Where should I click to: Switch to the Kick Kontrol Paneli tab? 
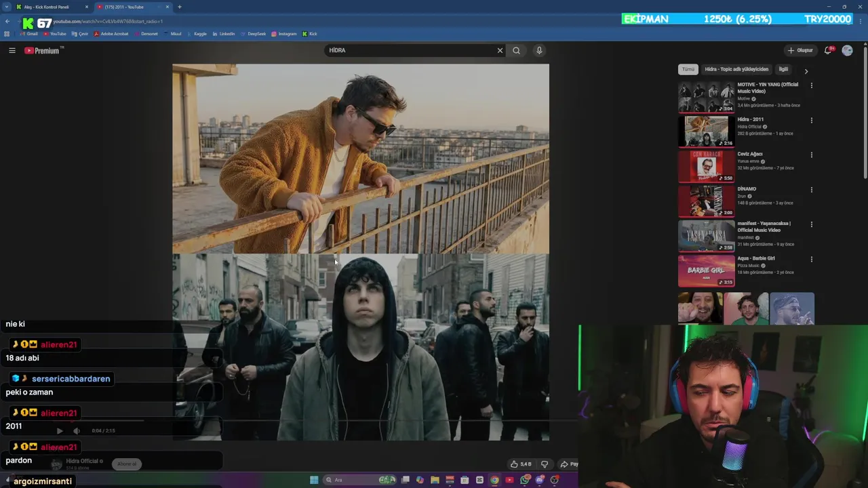[x=52, y=7]
